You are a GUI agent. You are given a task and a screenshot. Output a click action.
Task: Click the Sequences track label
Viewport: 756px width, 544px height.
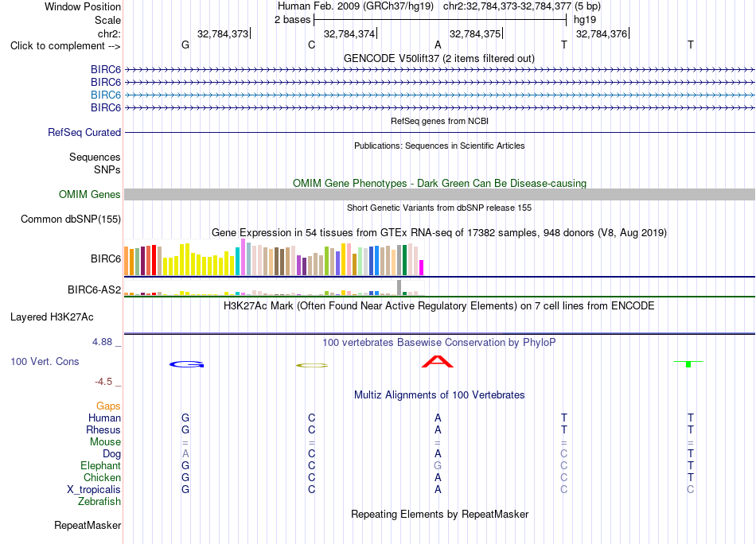click(x=95, y=157)
